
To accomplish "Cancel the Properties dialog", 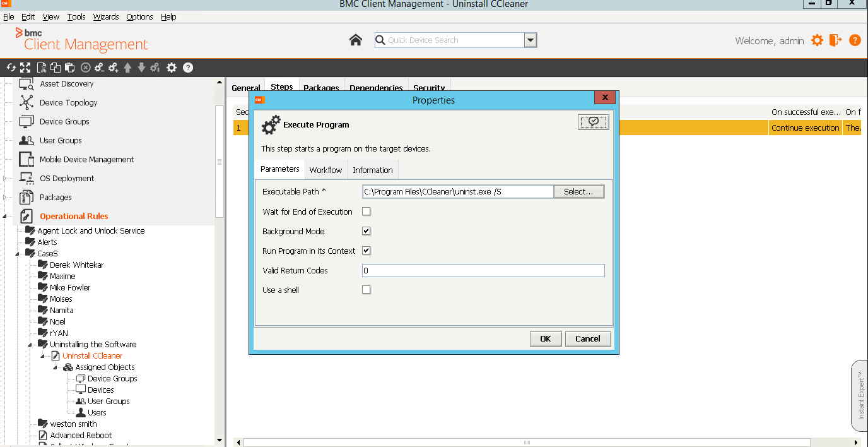I will click(588, 339).
